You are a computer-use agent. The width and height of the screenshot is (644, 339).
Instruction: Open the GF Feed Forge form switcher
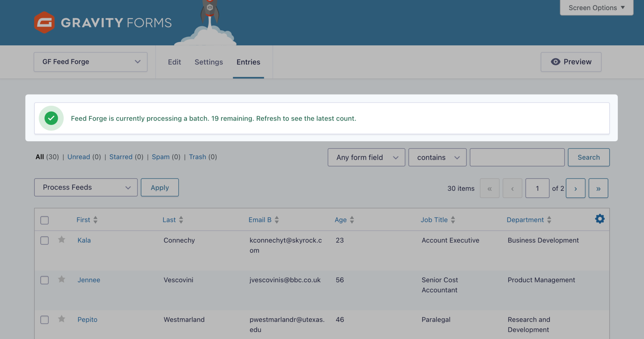[x=91, y=62]
